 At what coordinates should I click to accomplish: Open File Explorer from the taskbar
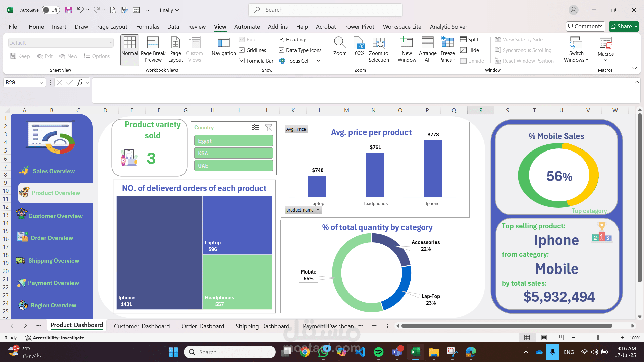434,352
